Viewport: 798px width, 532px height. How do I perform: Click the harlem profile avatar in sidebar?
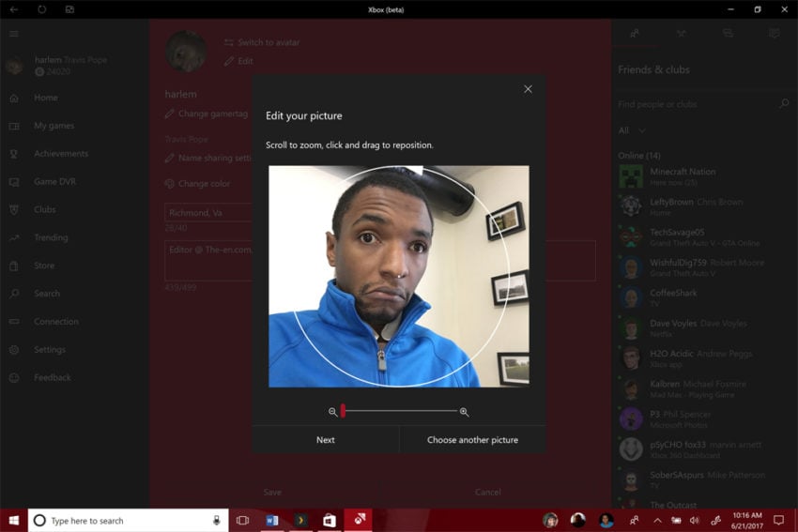point(14,65)
